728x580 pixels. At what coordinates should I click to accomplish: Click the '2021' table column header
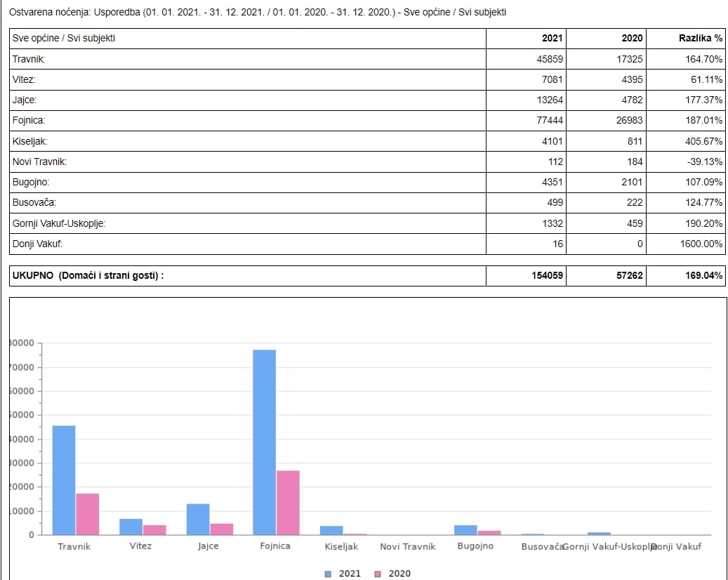coord(552,39)
